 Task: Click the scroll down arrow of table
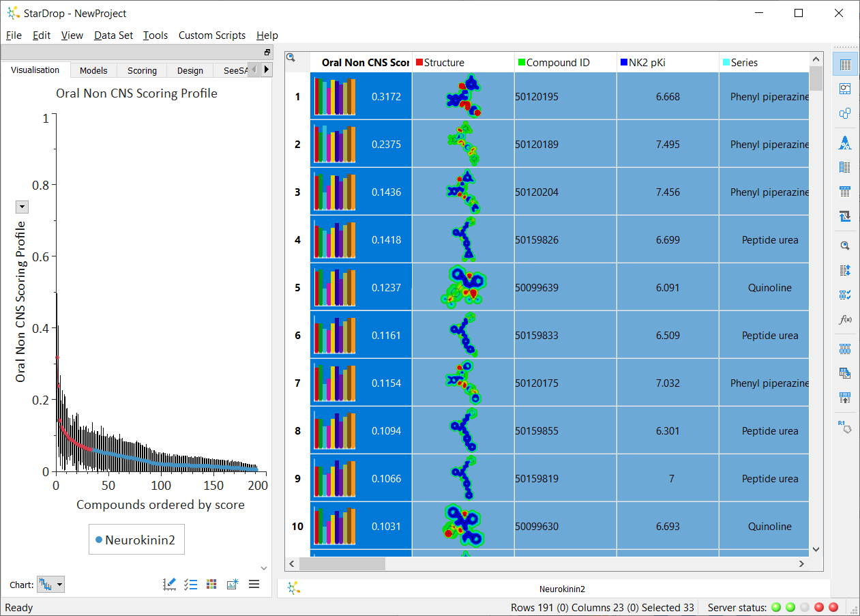pos(816,549)
